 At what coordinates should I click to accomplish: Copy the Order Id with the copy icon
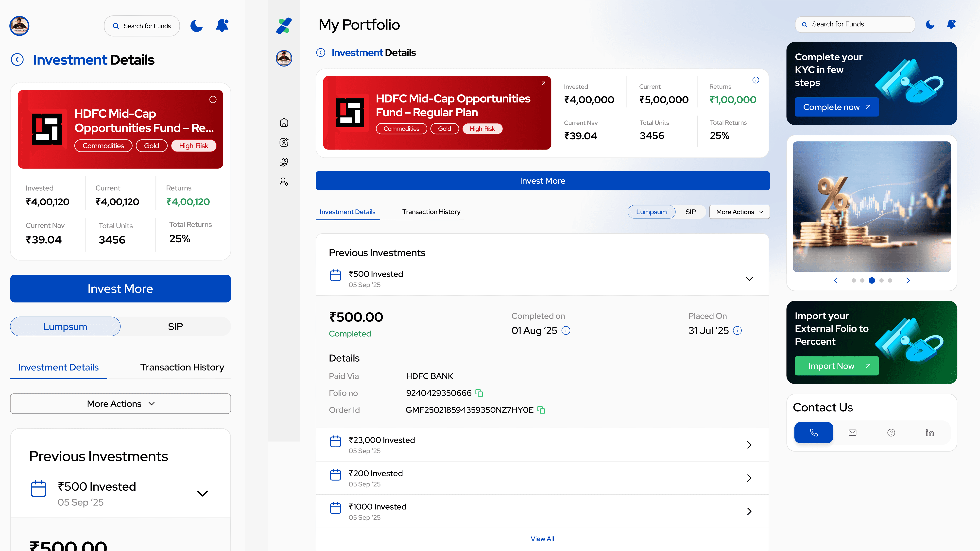[541, 410]
